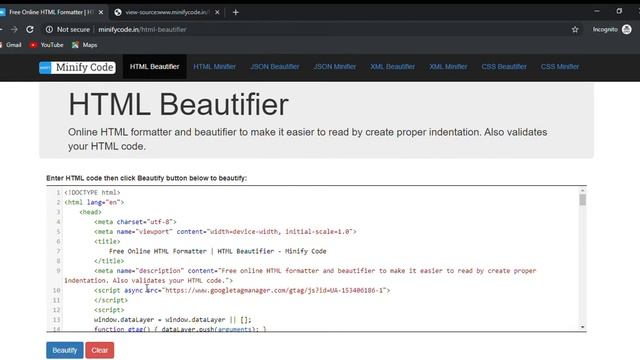The height and width of the screenshot is (360, 640).
Task: Close the view-source tab
Action: pos(217,12)
